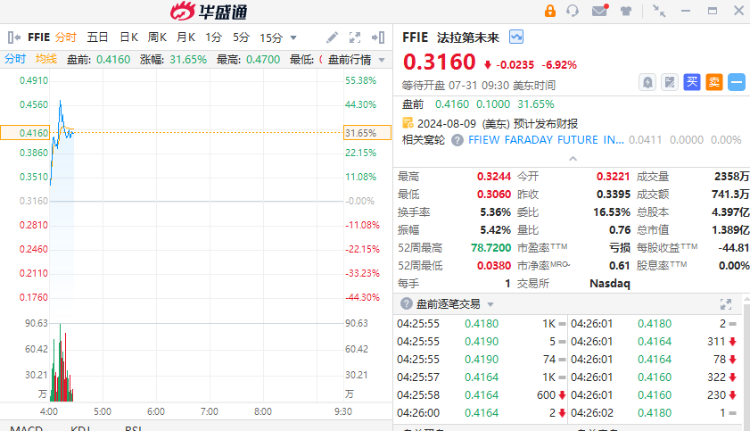750x431 pixels.
Task: Toggle the 分时 line indicator
Action: pyautogui.click(x=15, y=59)
